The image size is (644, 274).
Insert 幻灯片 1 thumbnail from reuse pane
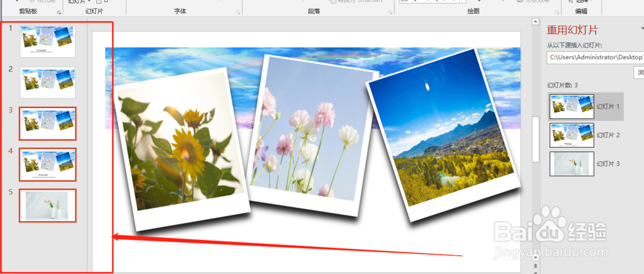click(x=572, y=107)
